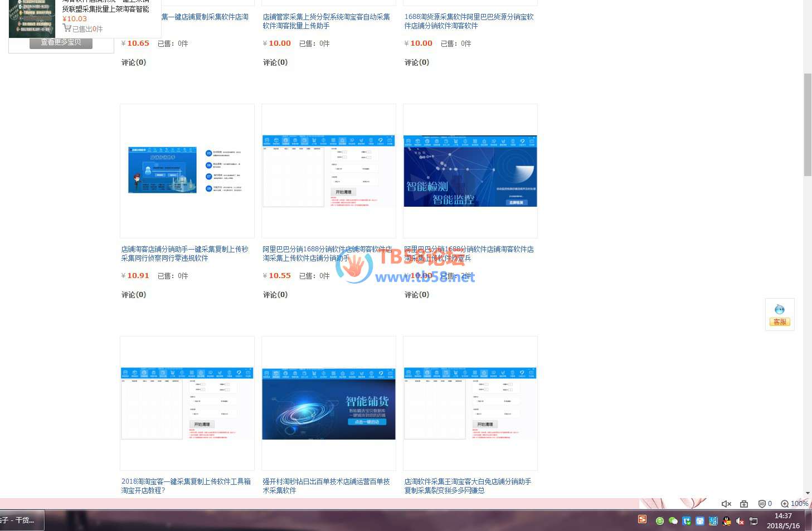
Task: Click the thumbnail above 阿里巴巴分销 10.55 listing
Action: click(329, 170)
